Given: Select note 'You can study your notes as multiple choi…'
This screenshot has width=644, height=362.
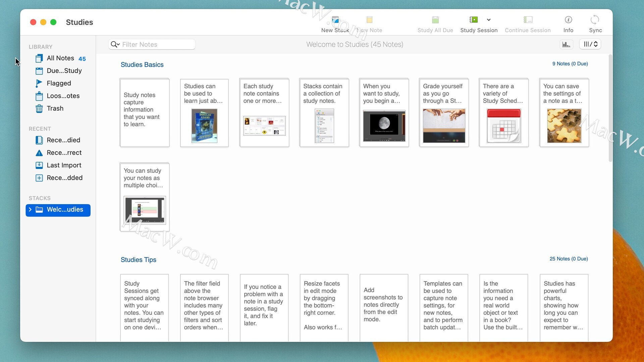Looking at the screenshot, I should point(145,197).
